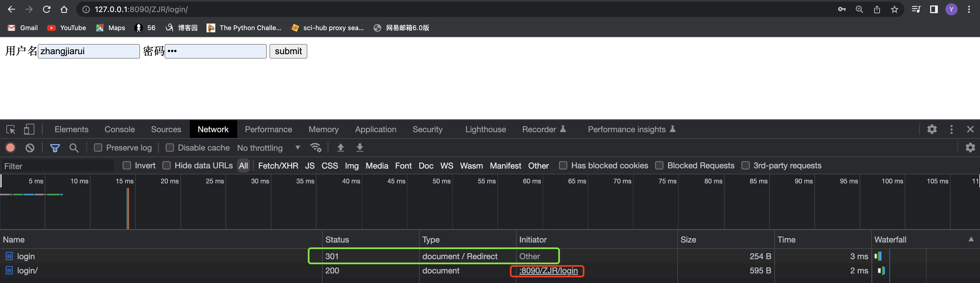This screenshot has height=283, width=980.
Task: Click the submit button
Action: tap(288, 51)
